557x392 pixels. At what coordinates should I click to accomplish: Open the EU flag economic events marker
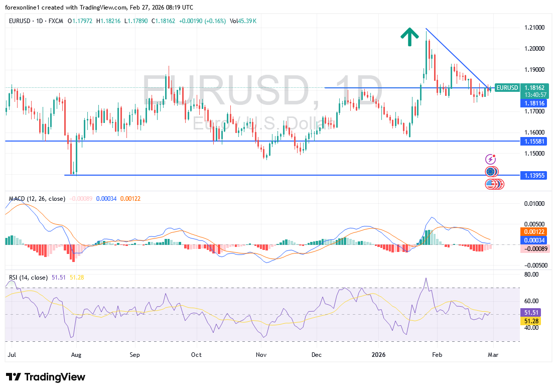pyautogui.click(x=490, y=171)
